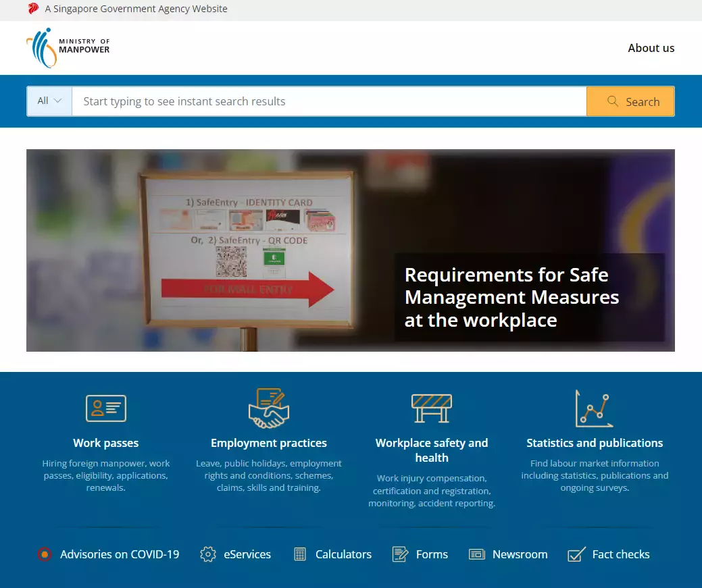Focus the instant search text field
Screen dimensions: 702x588
pos(328,101)
